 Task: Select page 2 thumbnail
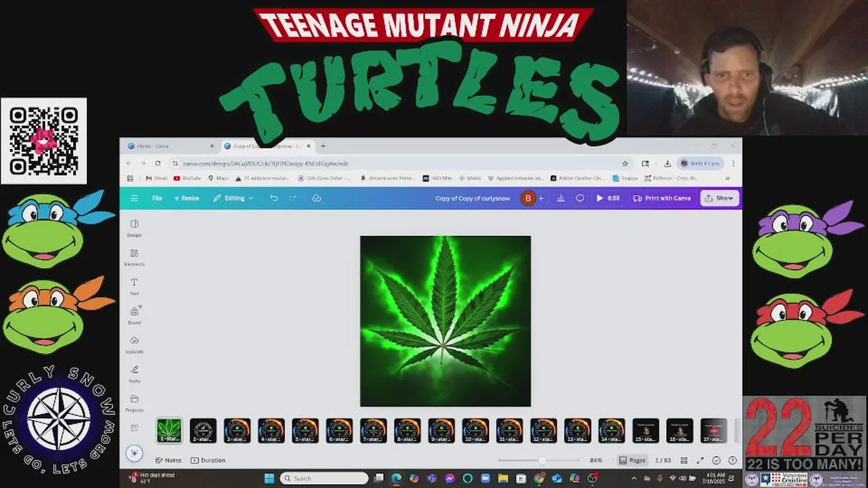click(203, 430)
